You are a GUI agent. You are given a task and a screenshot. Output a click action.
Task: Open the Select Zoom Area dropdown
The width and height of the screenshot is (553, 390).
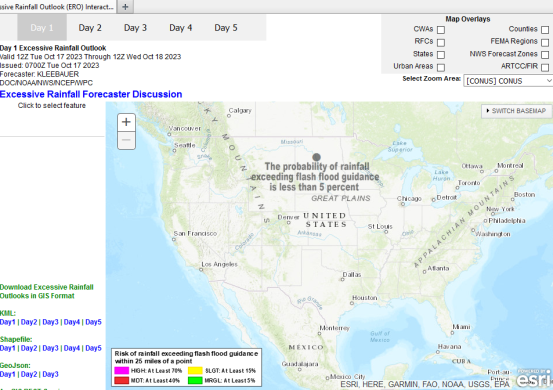click(508, 81)
